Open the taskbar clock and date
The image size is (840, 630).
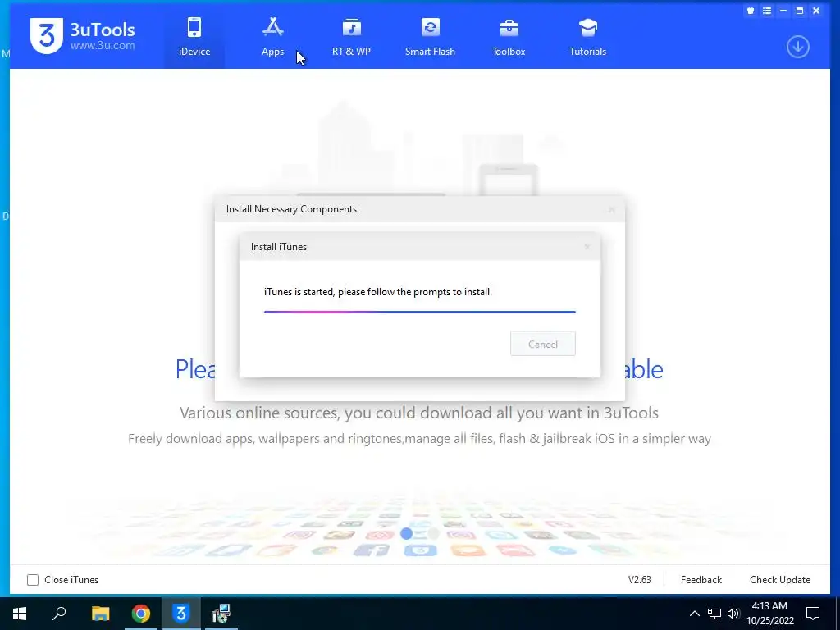point(769,614)
